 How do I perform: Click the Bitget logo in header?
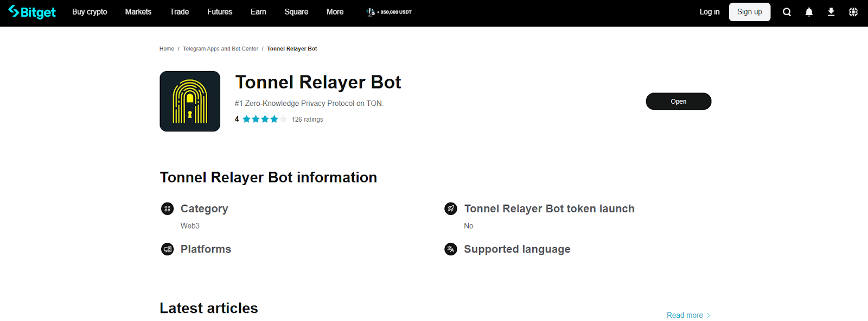(32, 12)
